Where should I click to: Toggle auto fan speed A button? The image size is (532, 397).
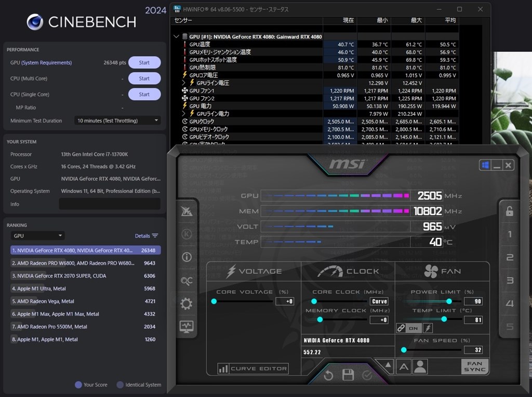404,367
